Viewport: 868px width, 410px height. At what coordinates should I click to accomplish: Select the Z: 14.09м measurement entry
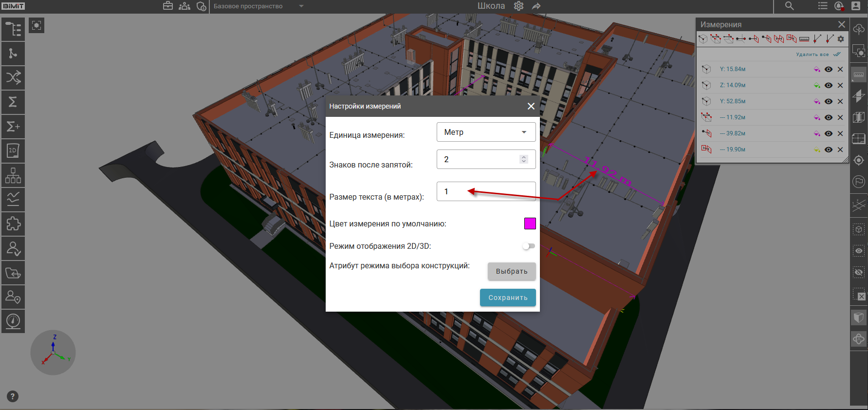coord(733,85)
